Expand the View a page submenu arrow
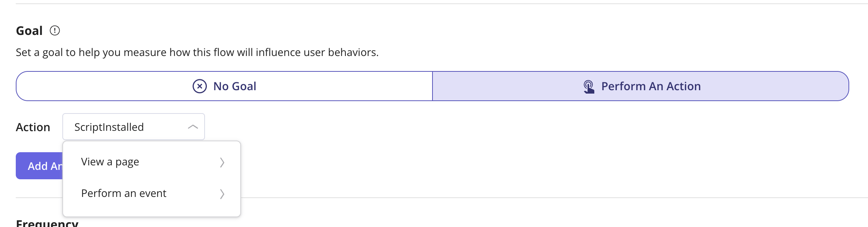 coord(222,162)
